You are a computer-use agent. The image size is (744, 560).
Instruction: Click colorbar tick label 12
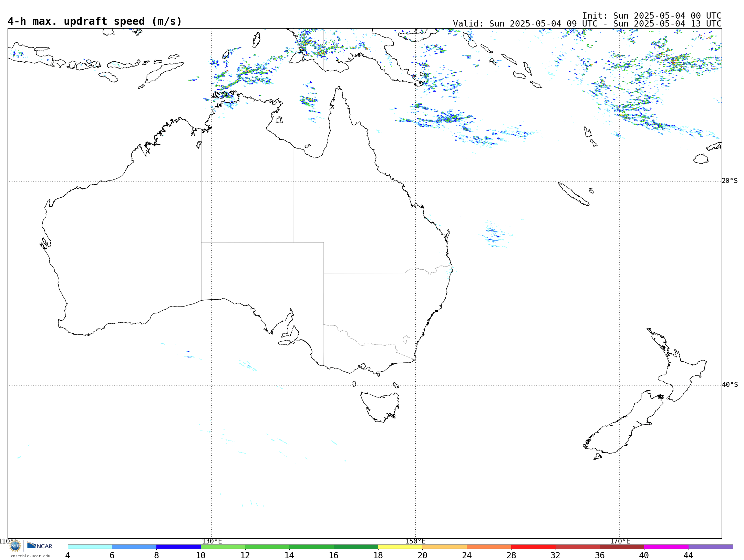[x=245, y=555]
